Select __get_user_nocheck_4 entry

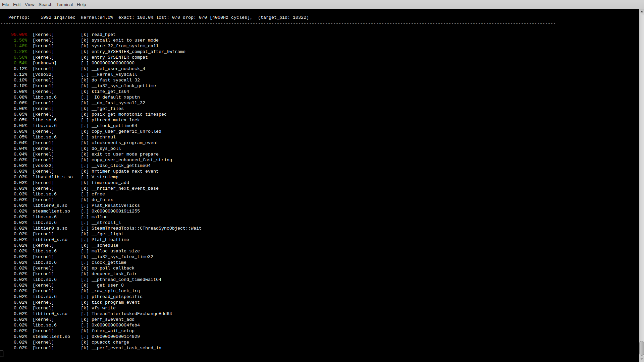[x=118, y=69]
